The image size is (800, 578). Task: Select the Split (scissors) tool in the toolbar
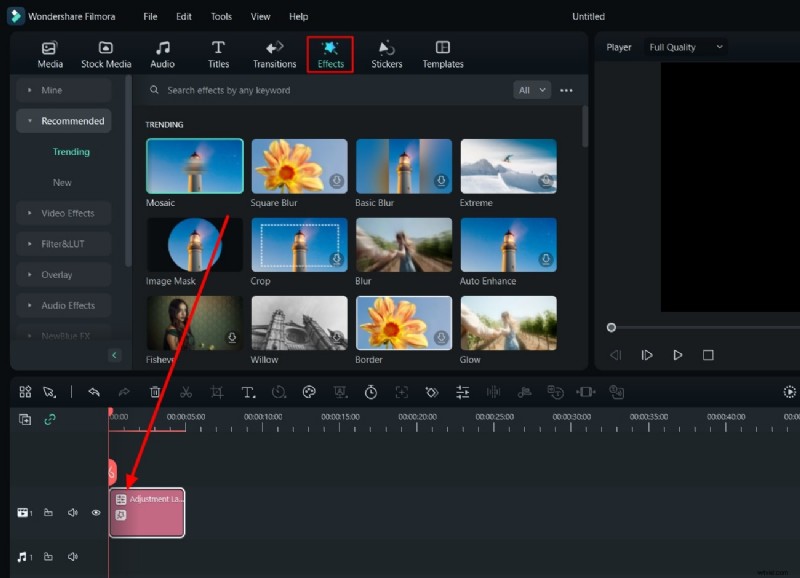(x=185, y=392)
